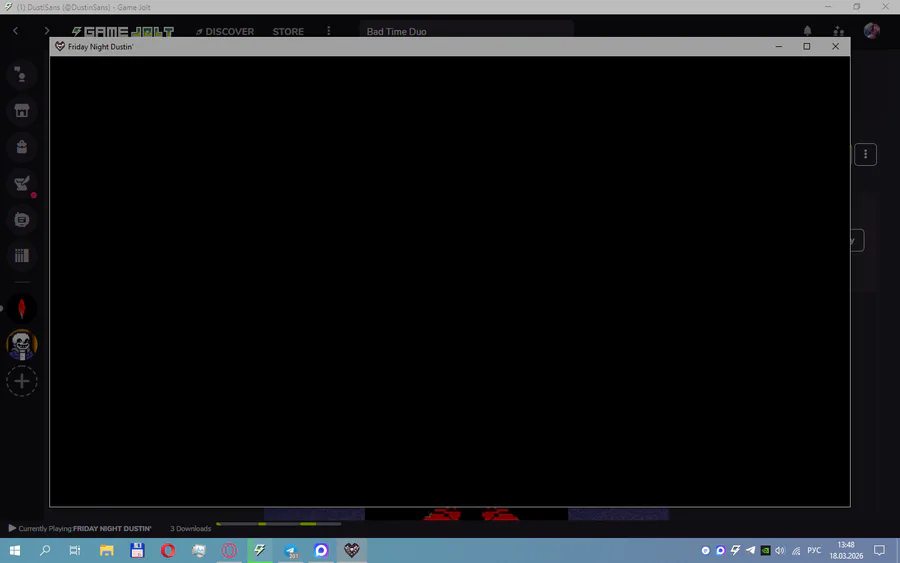Switch to Opera GX on the taskbar
This screenshot has height=563, width=900.
click(229, 551)
